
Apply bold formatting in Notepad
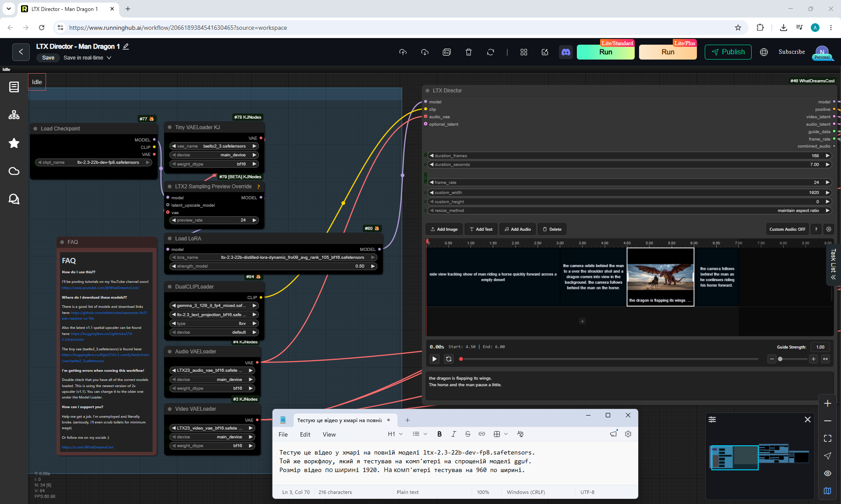coord(439,434)
